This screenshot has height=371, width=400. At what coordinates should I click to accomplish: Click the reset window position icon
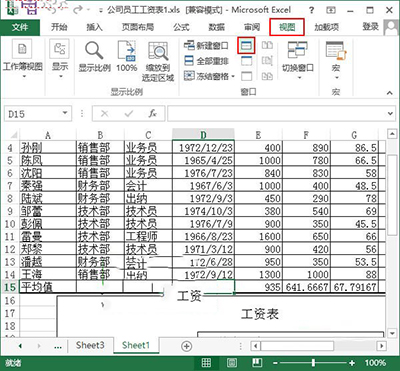tap(267, 76)
